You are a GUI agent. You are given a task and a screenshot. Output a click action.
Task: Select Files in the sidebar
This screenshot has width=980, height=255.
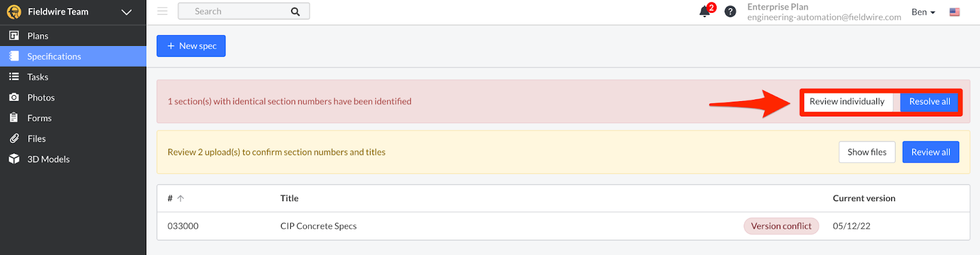(x=36, y=139)
